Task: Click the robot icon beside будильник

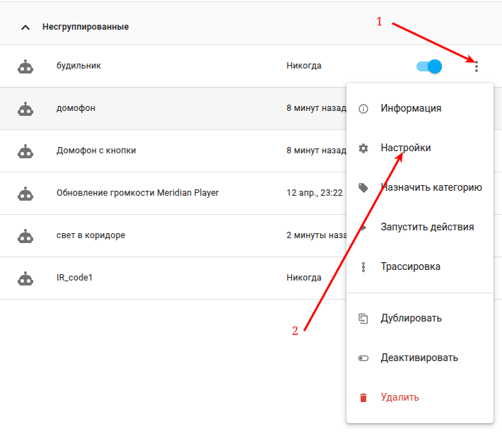Action: coord(25,66)
